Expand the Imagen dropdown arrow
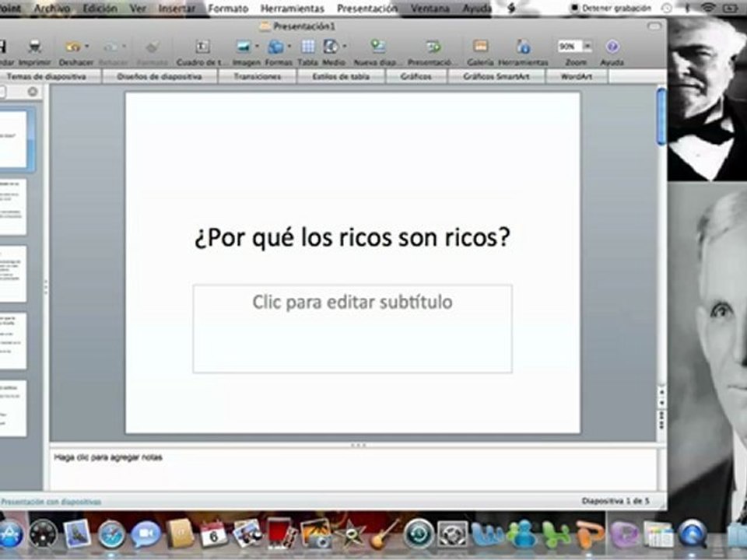Viewport: 747px width, 560px height. pos(257,47)
